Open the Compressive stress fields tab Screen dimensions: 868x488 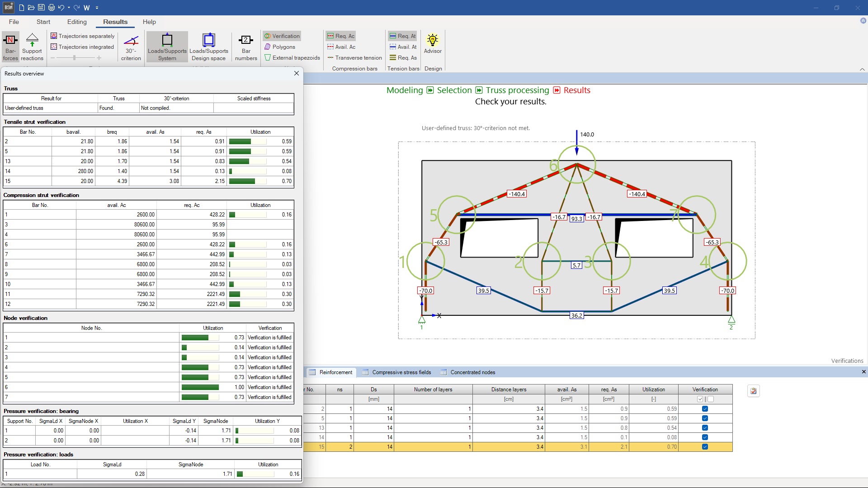point(401,372)
